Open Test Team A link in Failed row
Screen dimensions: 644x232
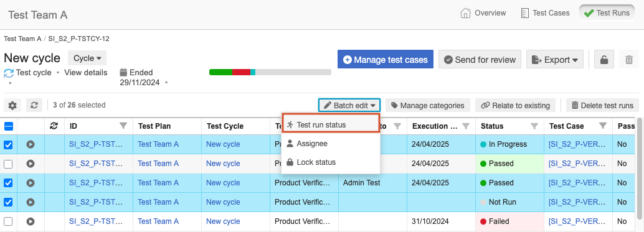click(x=158, y=221)
